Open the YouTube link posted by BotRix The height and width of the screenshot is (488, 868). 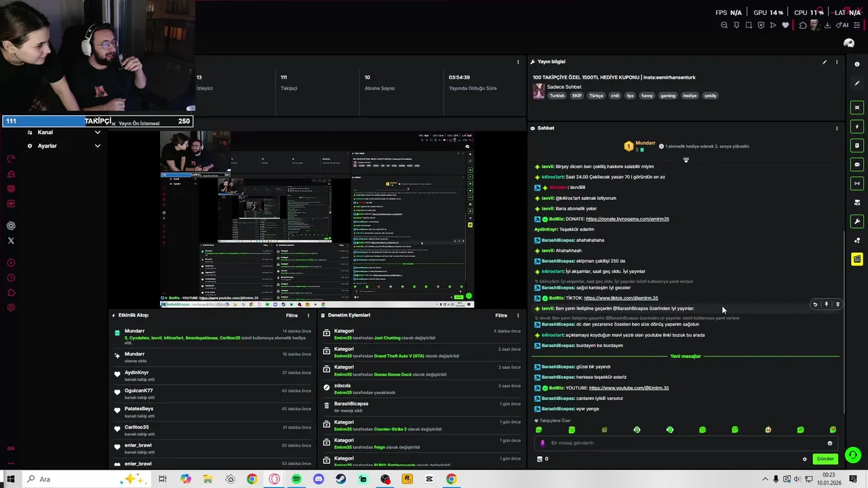tap(629, 388)
